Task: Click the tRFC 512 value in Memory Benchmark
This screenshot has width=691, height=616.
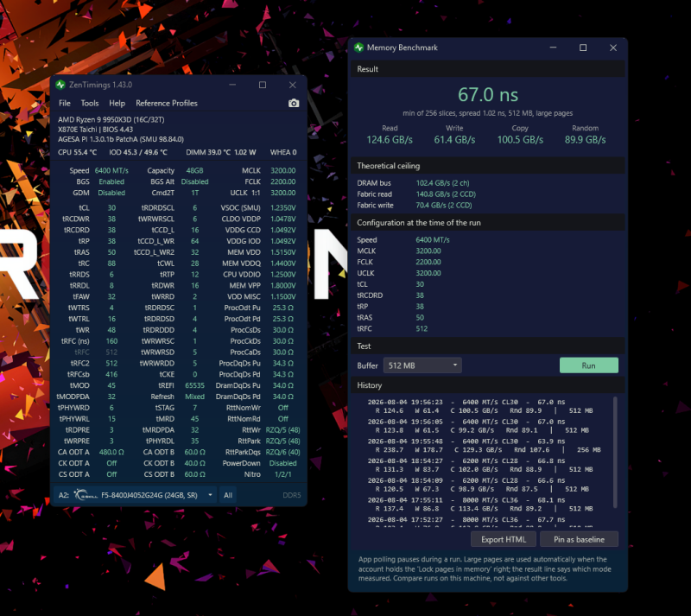Action: click(422, 328)
